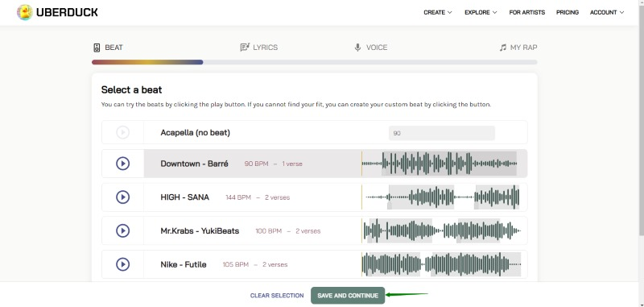Play the Mr.Krabs - YukiBeats beat
644x307 pixels.
(123, 230)
